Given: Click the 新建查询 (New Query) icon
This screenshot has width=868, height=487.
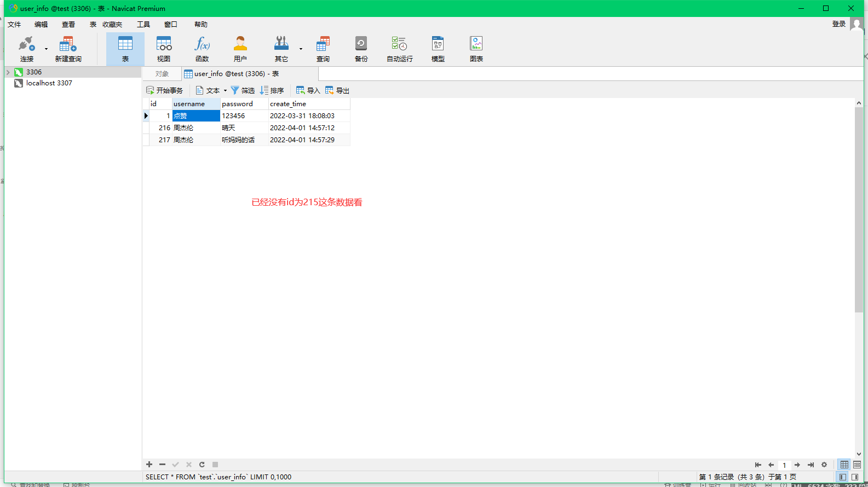Looking at the screenshot, I should (68, 49).
